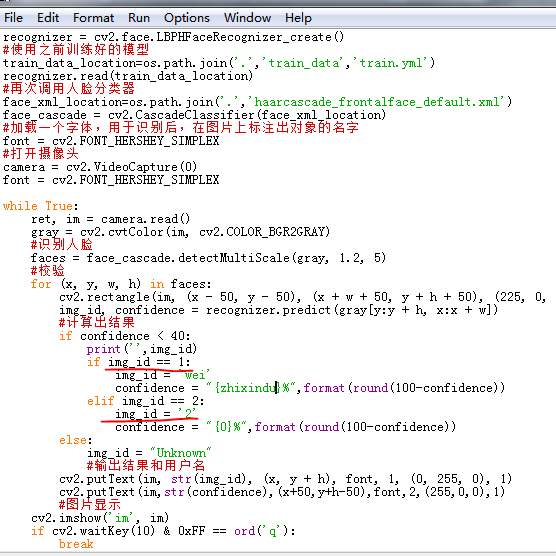Click the line starting 'face_cascade = cv2.CascadeClassifier'
This screenshot has width=556, height=556.
point(194,115)
